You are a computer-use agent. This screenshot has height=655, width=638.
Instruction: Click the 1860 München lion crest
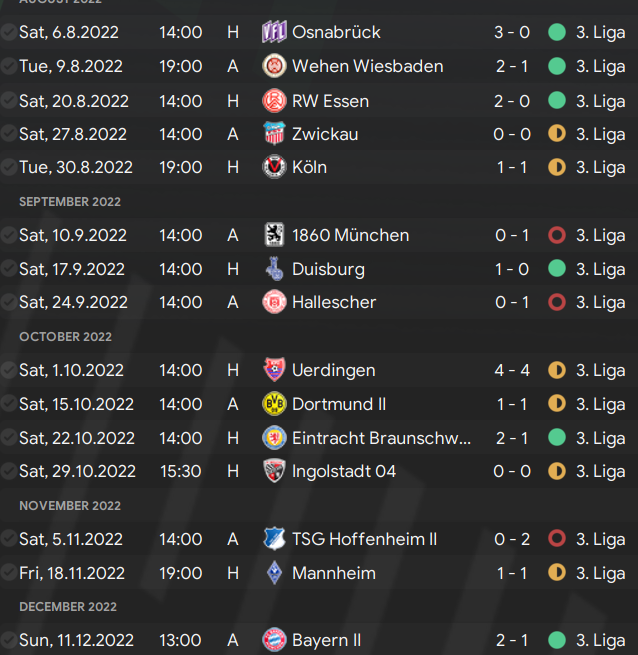coord(274,235)
